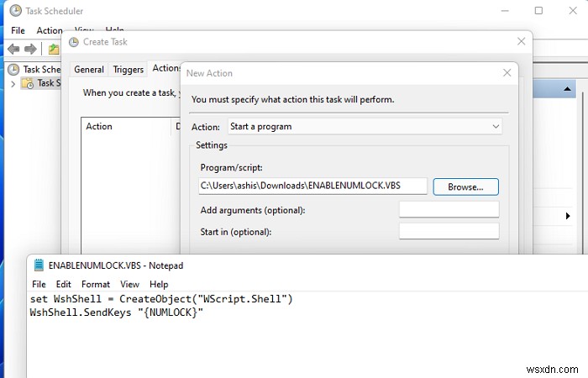Switch to the General tab
Image resolution: width=588 pixels, height=378 pixels.
(88, 70)
